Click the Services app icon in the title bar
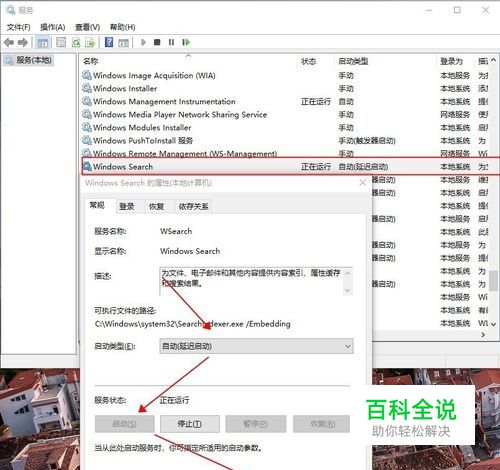Image resolution: width=500 pixels, height=470 pixels. [10, 10]
